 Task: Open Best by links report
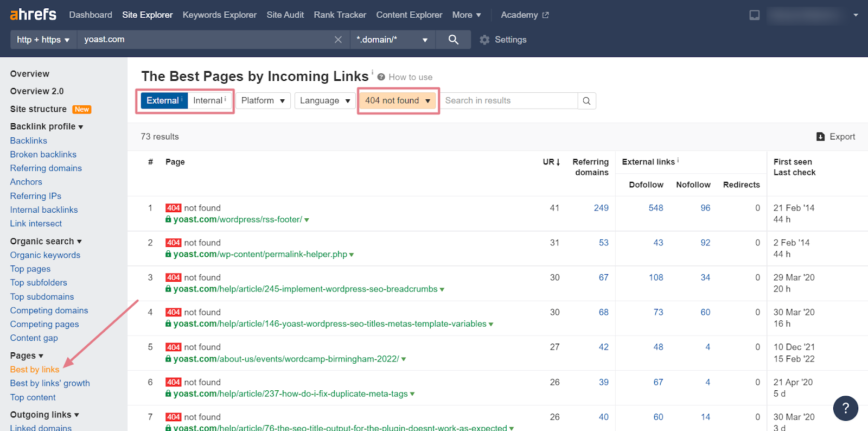[35, 370]
